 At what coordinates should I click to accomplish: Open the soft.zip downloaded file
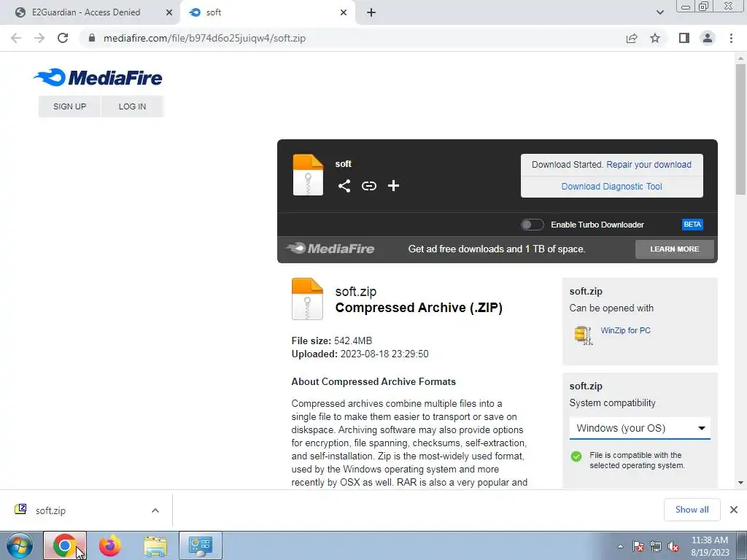tap(50, 510)
